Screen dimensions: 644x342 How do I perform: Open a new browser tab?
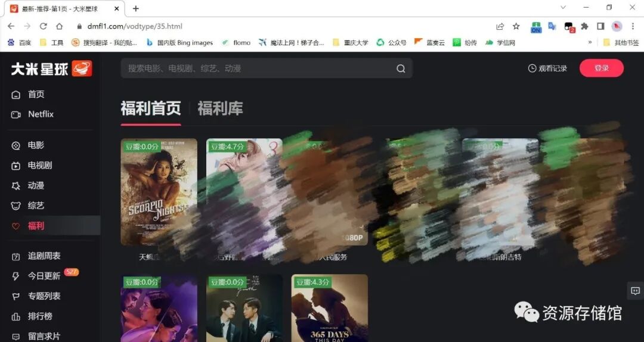(136, 8)
